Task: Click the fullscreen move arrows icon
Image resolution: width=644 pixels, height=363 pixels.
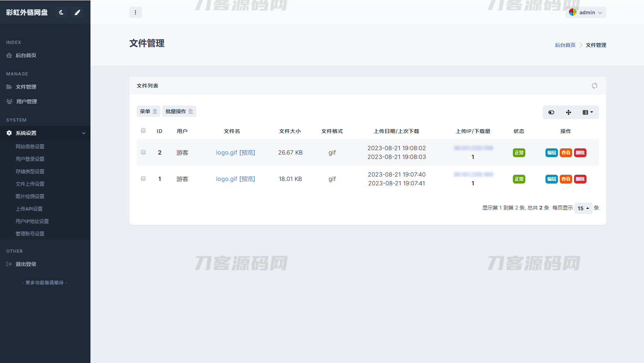Action: pos(569,112)
